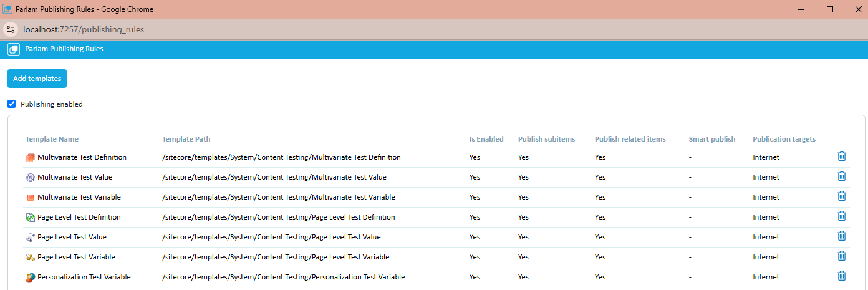This screenshot has width=868, height=290.
Task: Delete the Page Level Test Definition rule
Action: click(x=841, y=216)
